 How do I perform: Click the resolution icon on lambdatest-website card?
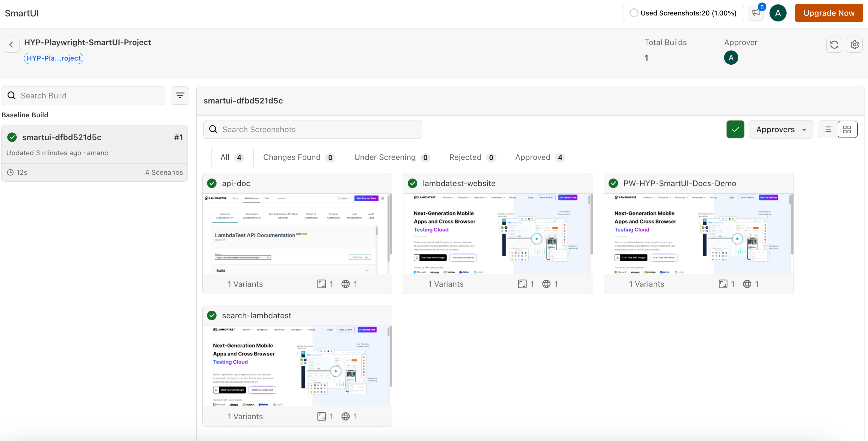point(522,284)
